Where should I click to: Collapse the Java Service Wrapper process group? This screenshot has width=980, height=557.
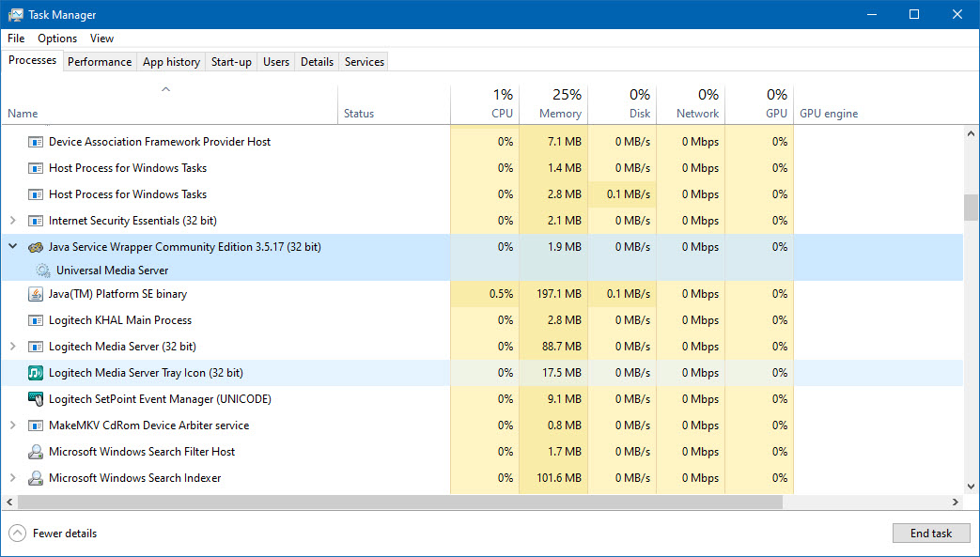tap(12, 247)
